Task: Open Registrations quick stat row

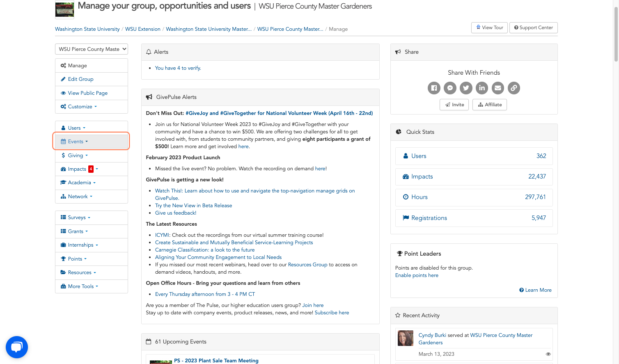Action: 474,218
